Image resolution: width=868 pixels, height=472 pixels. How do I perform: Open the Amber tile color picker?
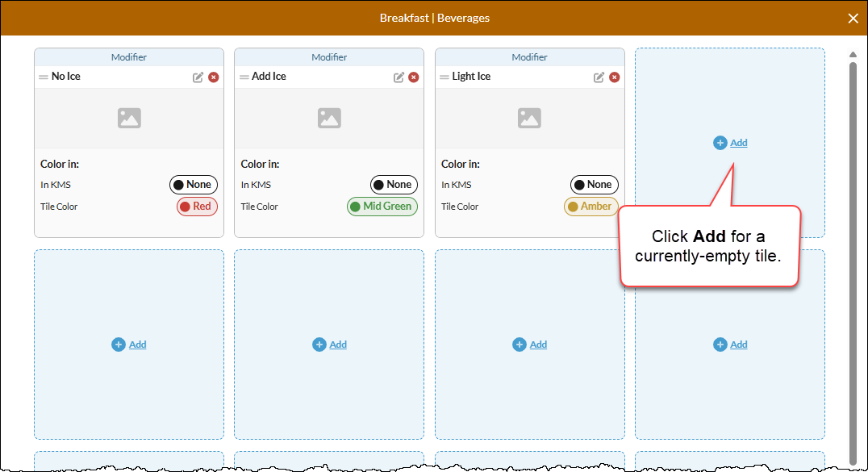(x=591, y=206)
